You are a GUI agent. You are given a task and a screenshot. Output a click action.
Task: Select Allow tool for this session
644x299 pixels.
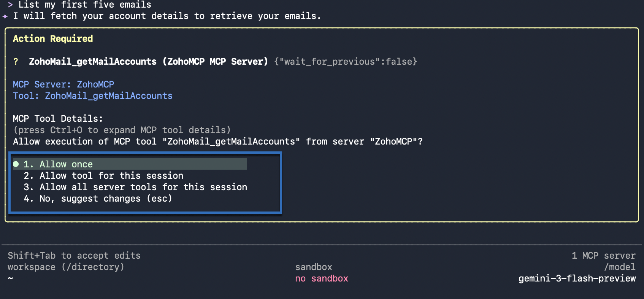click(x=103, y=176)
